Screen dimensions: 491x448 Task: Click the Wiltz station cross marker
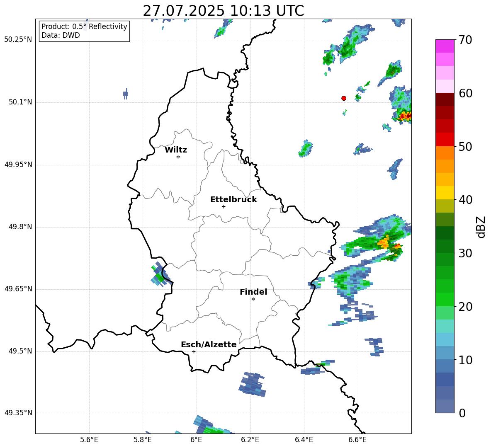point(178,157)
